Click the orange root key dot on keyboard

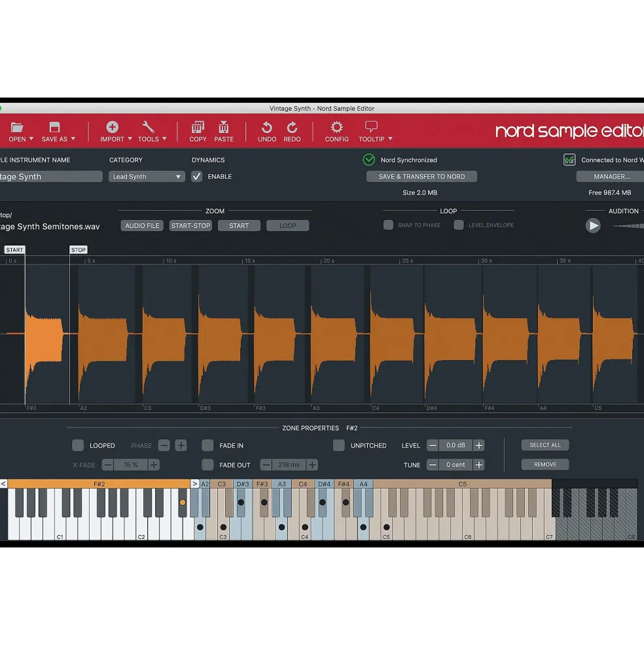point(183,502)
